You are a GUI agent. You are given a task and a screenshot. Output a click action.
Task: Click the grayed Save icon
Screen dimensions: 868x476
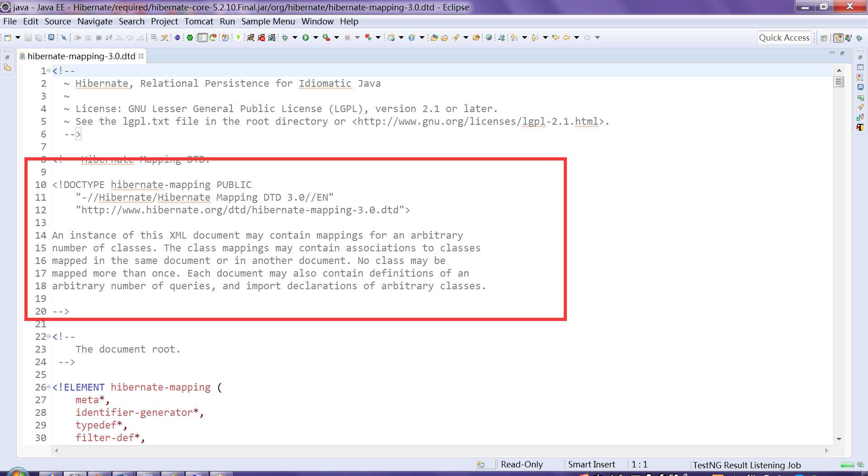pyautogui.click(x=28, y=38)
